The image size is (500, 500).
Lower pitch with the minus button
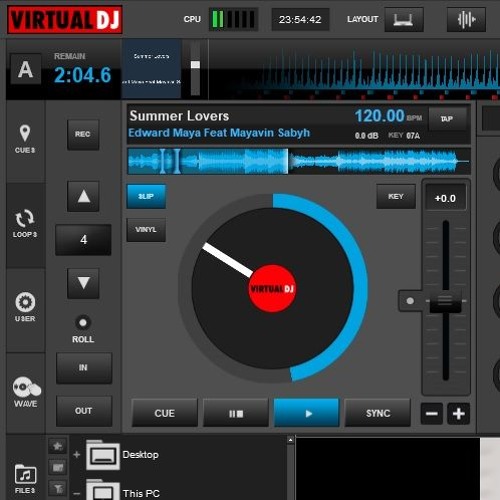432,414
